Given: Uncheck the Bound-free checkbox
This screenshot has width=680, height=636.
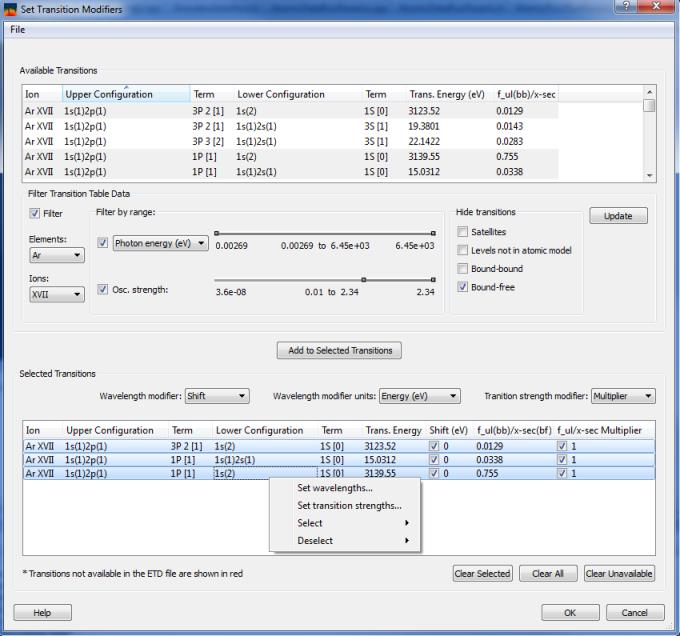Looking at the screenshot, I should click(462, 287).
